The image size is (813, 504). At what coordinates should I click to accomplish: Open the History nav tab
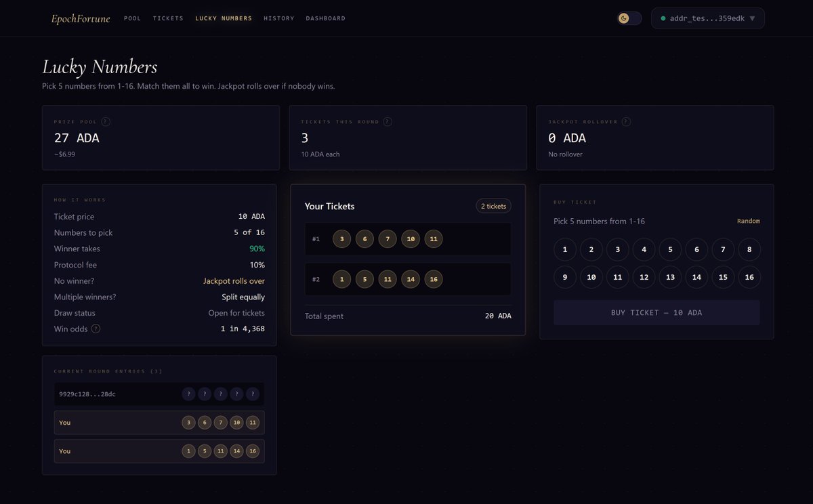click(x=279, y=18)
